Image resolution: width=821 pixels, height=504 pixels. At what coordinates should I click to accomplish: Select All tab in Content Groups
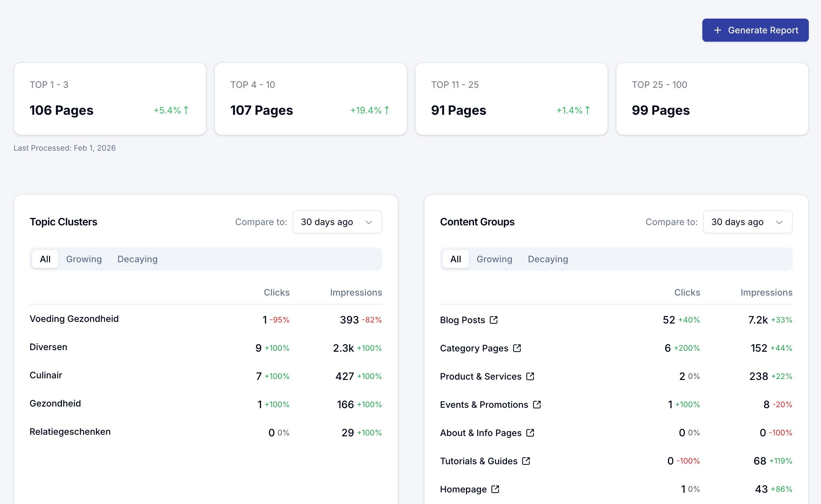[456, 259]
